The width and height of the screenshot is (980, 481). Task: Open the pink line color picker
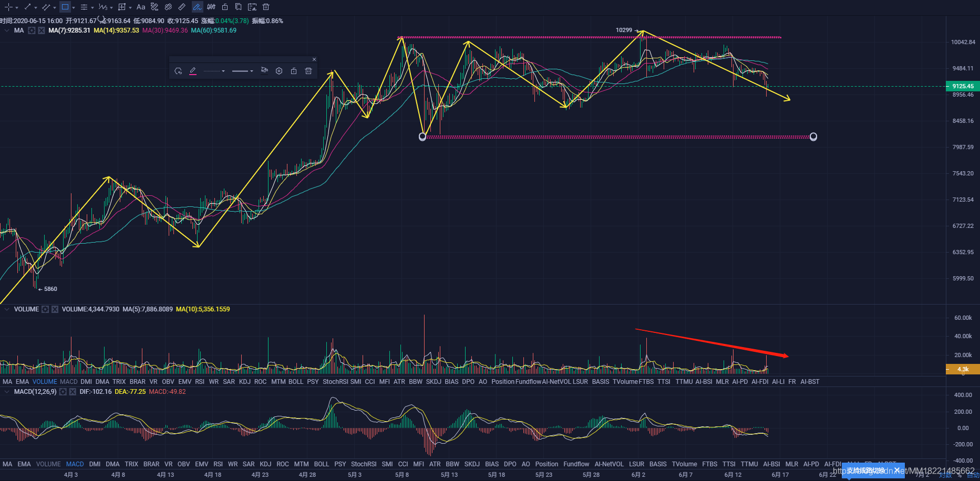point(193,71)
